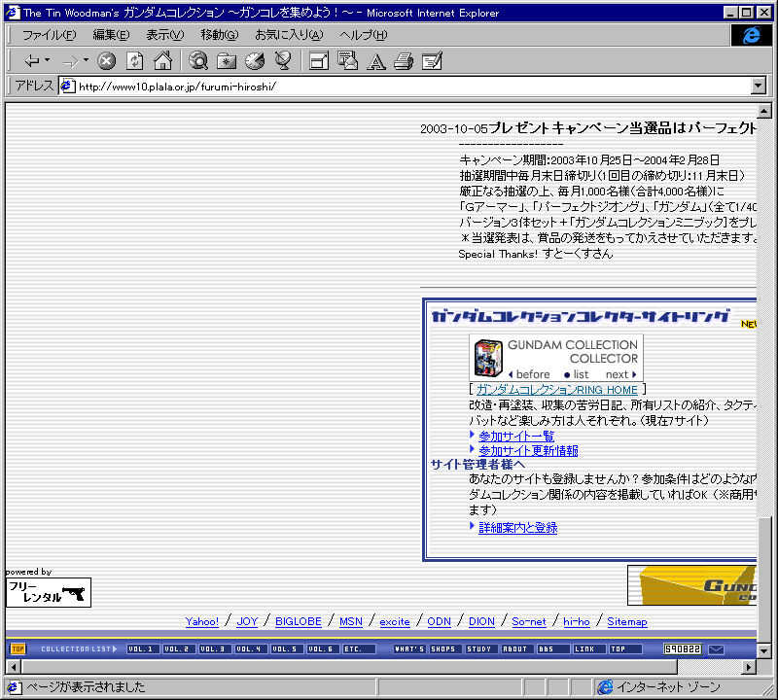Image resolution: width=778 pixels, height=700 pixels.
Task: Click the horizontal scrollbar right arrow
Action: (749, 667)
